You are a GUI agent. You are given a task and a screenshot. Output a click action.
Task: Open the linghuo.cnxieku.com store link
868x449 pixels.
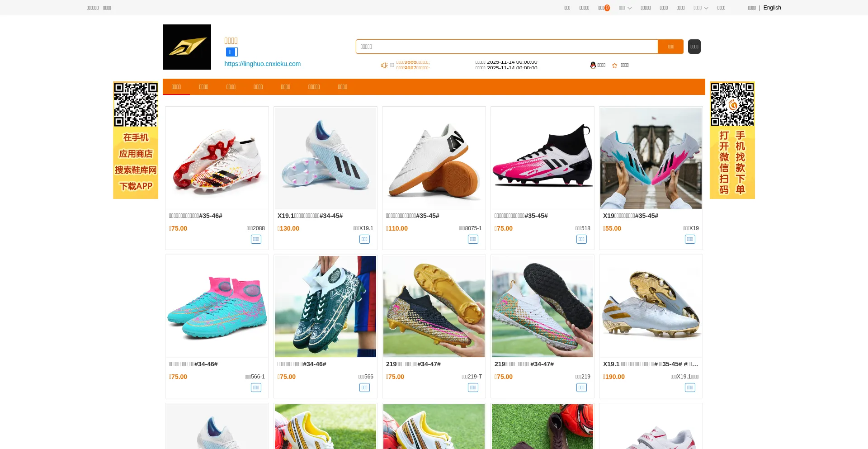tap(262, 64)
